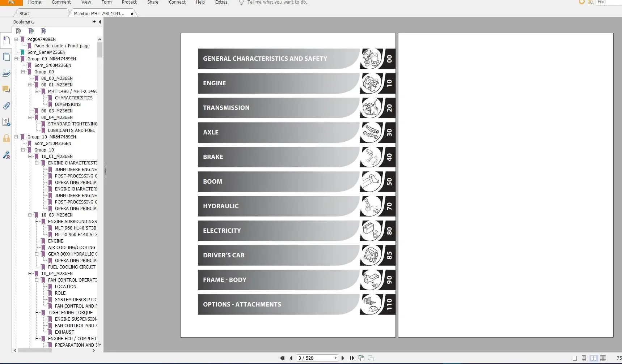Click the previous view icon
622x364 pixels.
click(361, 358)
